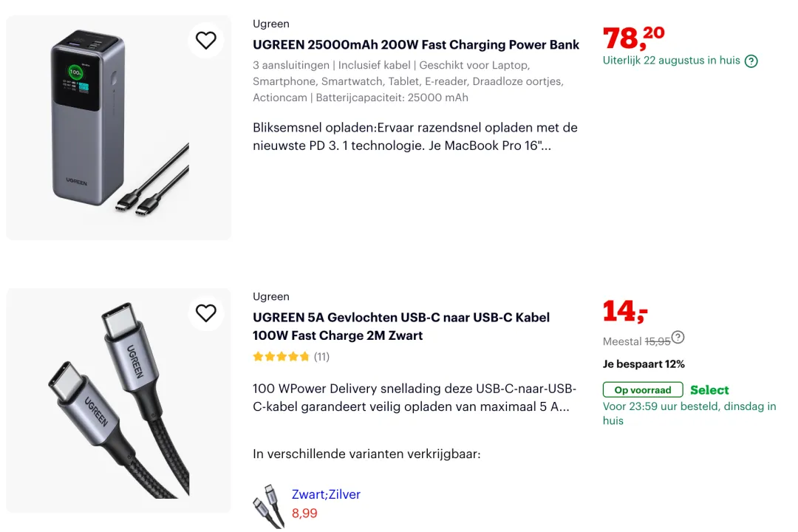
Task: Click Zwart;Zilver variant thumbnail image
Action: point(268,506)
